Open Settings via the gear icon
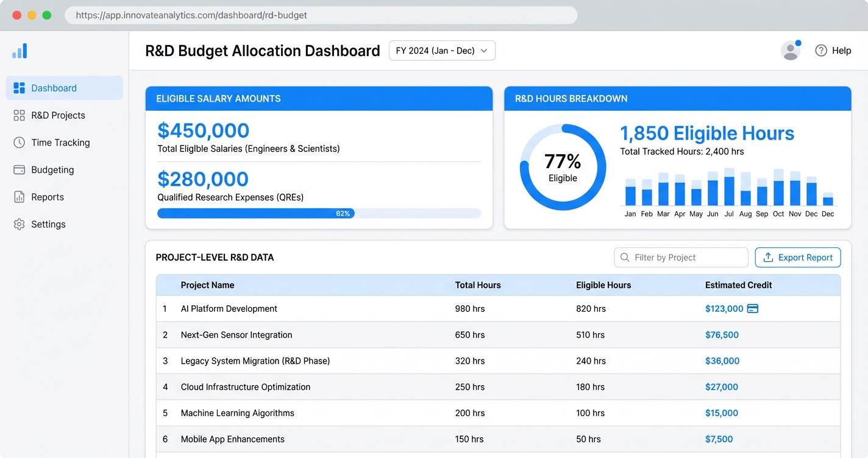 [18, 224]
